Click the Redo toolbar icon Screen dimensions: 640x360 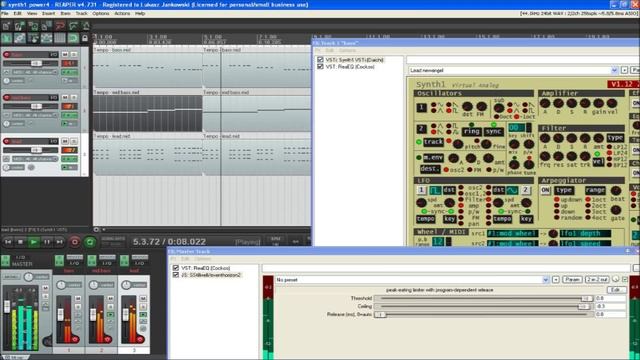click(73, 26)
